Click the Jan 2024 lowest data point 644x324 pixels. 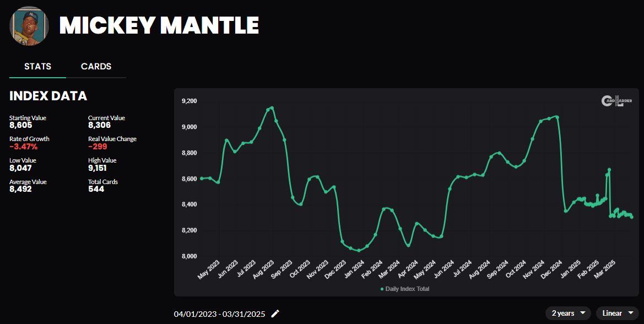[359, 251]
